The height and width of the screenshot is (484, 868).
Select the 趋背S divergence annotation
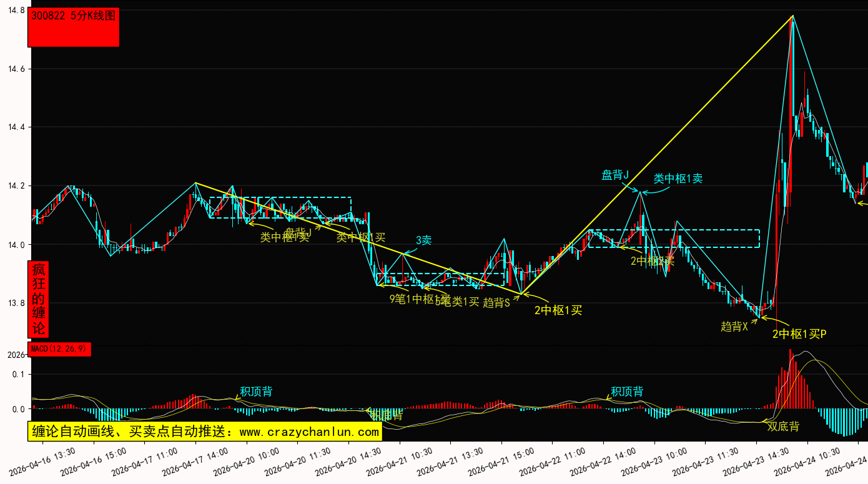(x=496, y=303)
